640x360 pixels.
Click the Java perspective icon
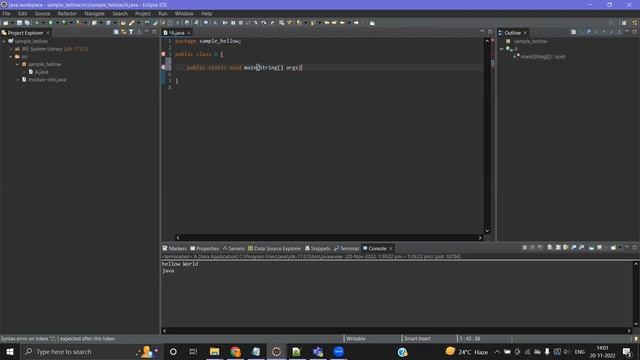point(635,23)
